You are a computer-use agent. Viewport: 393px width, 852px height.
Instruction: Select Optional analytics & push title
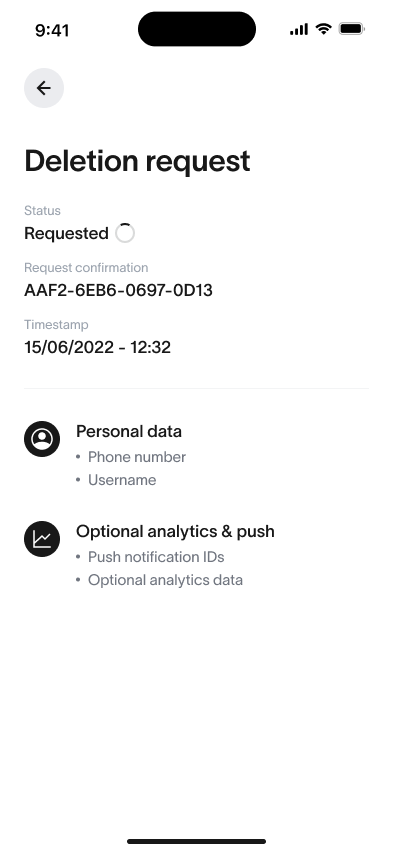click(x=175, y=531)
